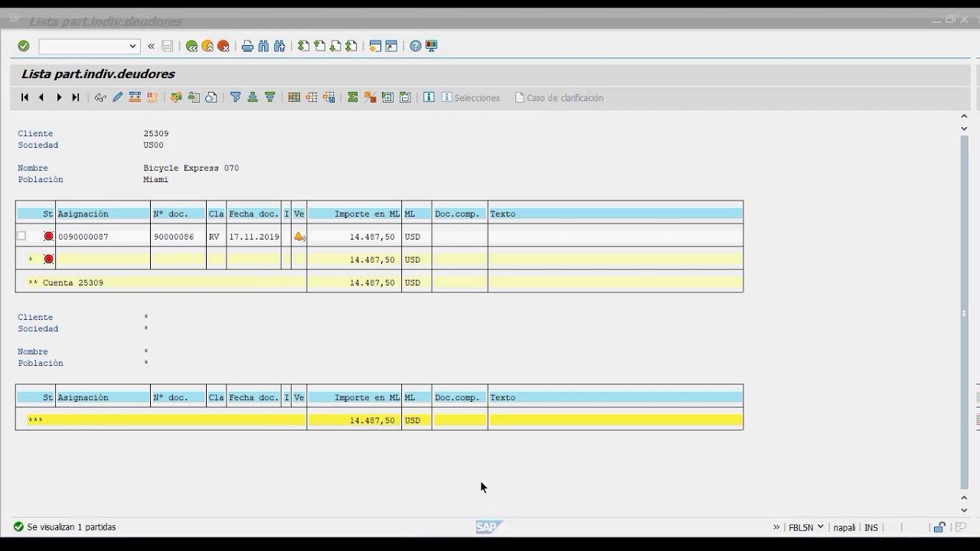Image resolution: width=980 pixels, height=551 pixels.
Task: Go to next page icon
Action: coord(335,46)
